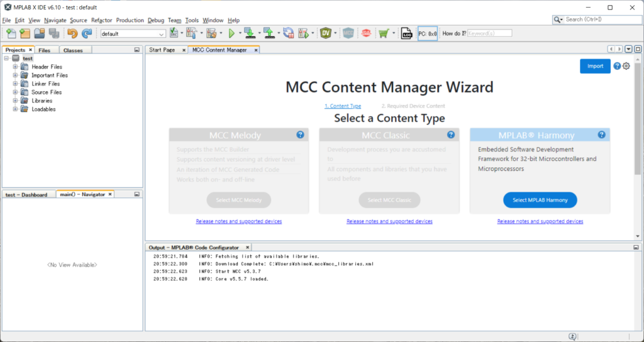Click the green Run Project arrow
644x342 pixels.
click(x=231, y=33)
